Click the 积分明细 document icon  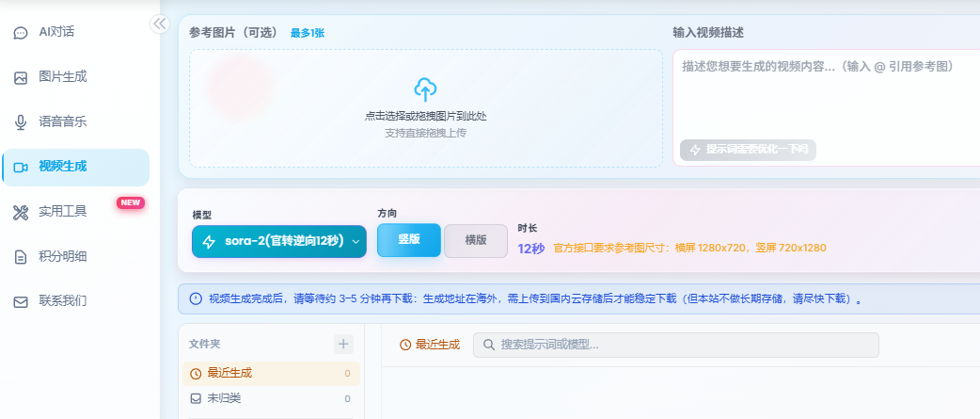(21, 257)
